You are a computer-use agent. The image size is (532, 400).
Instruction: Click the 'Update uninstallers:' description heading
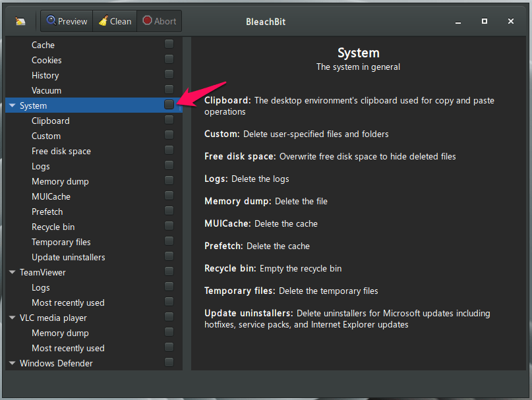pos(249,313)
